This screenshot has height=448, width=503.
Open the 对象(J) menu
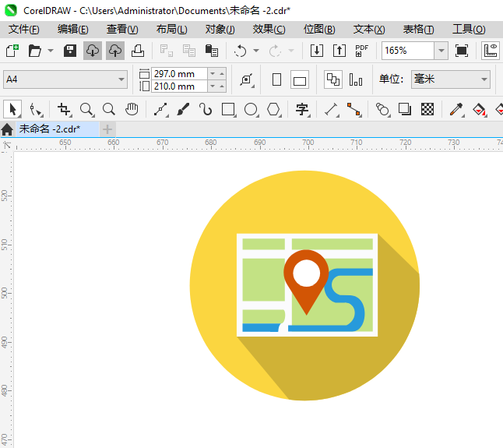(x=220, y=29)
